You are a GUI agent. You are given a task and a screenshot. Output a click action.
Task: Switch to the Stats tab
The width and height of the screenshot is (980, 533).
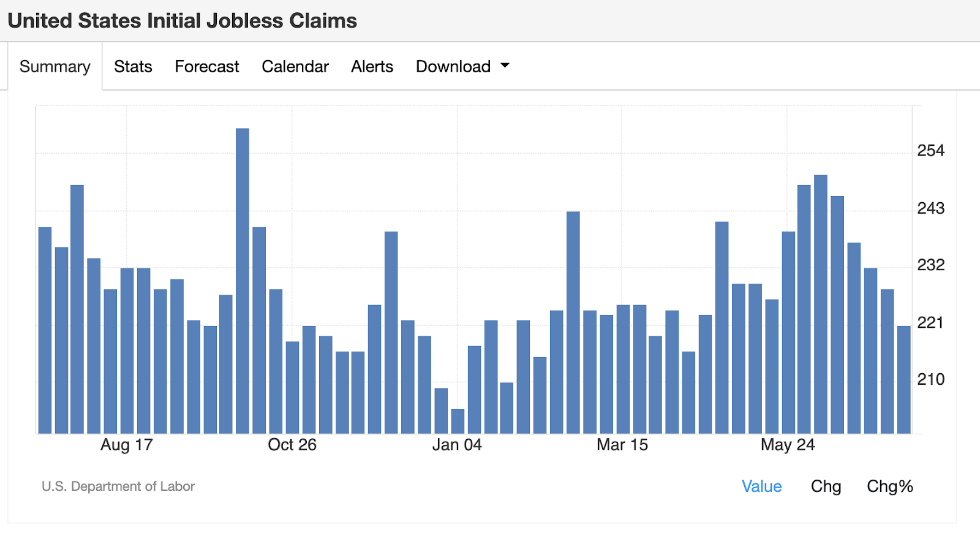[133, 66]
